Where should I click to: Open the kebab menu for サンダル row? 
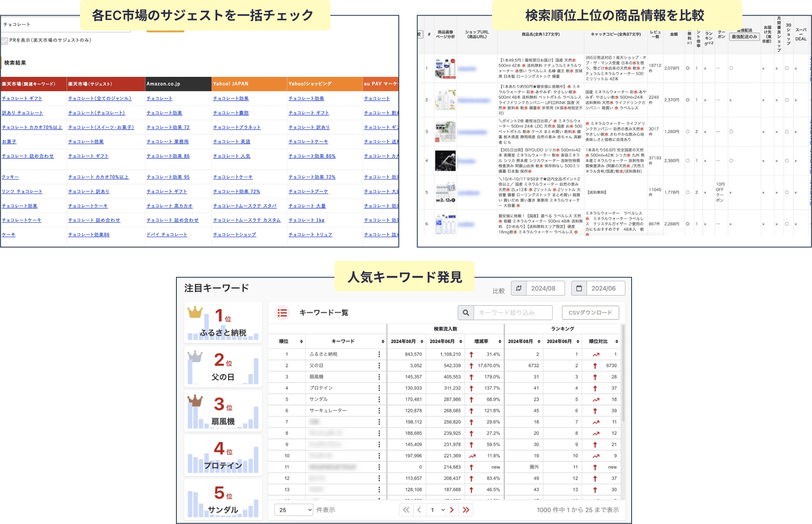click(x=379, y=399)
